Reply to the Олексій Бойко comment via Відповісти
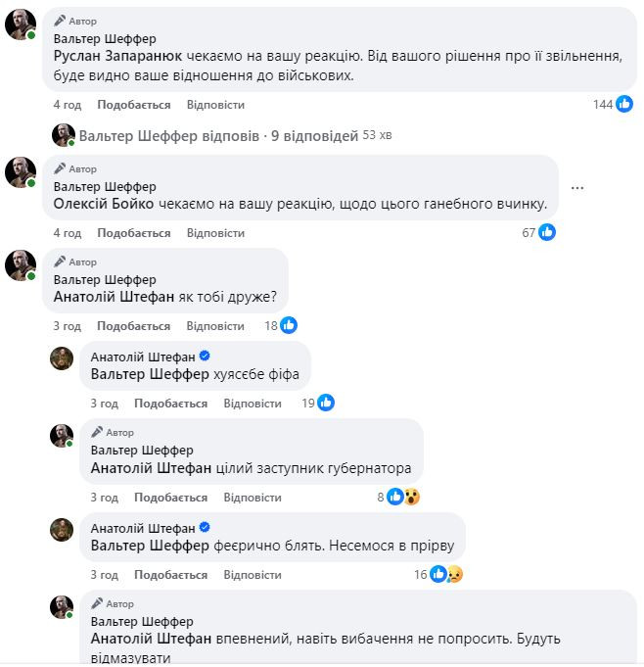This screenshot has height=667, width=644. click(x=214, y=233)
